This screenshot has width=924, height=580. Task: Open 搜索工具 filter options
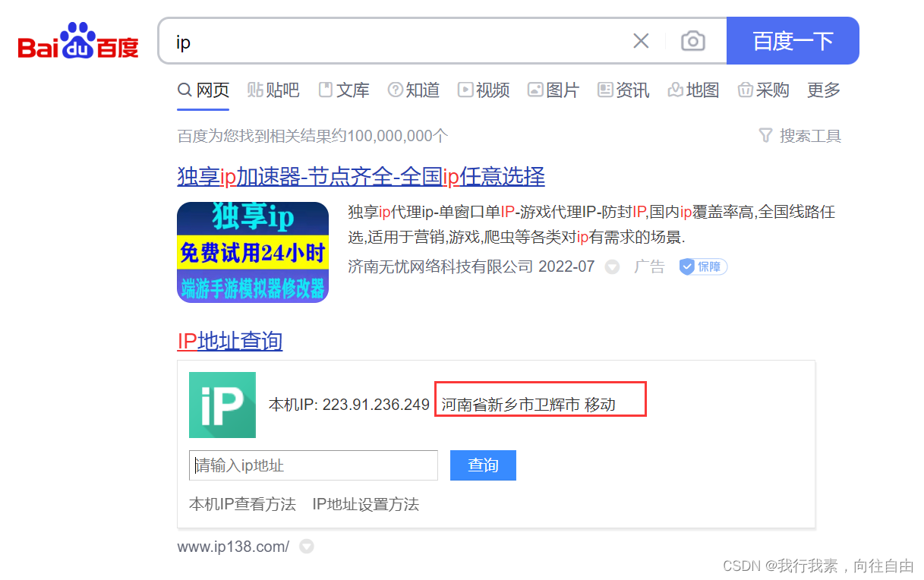point(800,136)
